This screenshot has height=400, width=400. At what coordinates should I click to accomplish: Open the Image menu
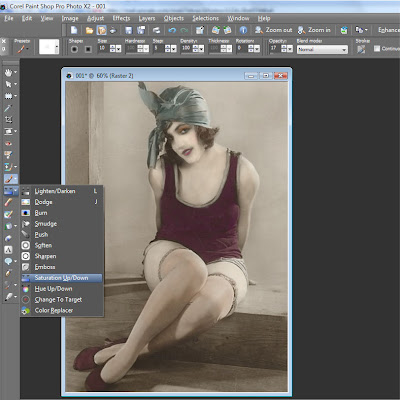[x=70, y=18]
